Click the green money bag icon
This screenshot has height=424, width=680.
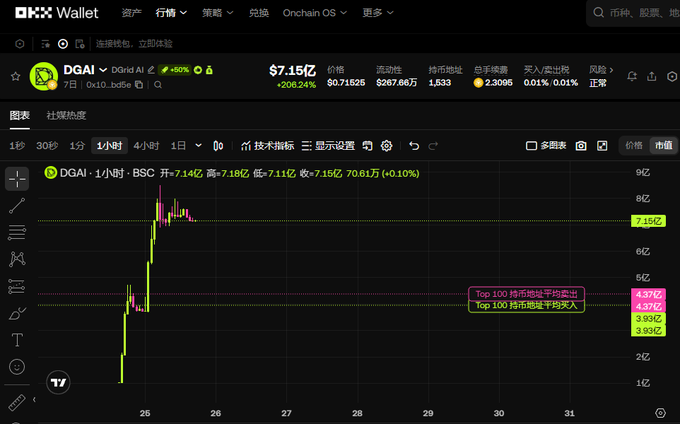coord(209,70)
